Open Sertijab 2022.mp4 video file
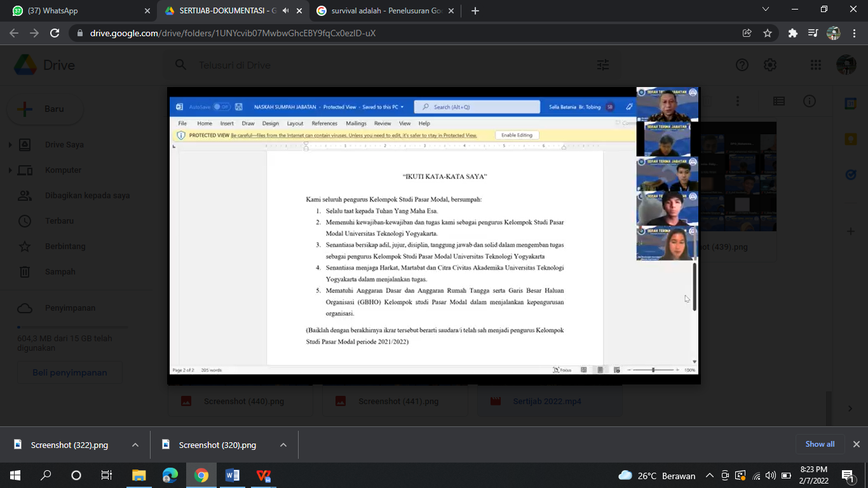The width and height of the screenshot is (868, 488). pyautogui.click(x=546, y=401)
